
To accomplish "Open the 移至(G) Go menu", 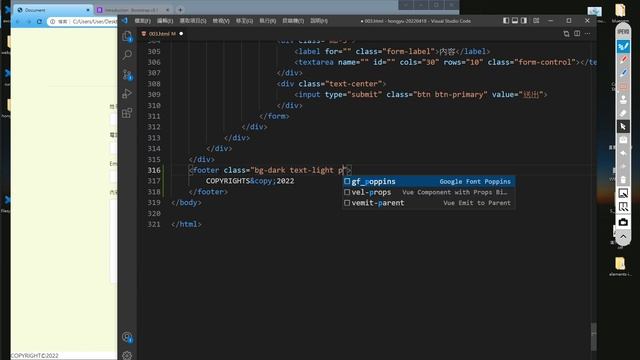I will (244, 21).
